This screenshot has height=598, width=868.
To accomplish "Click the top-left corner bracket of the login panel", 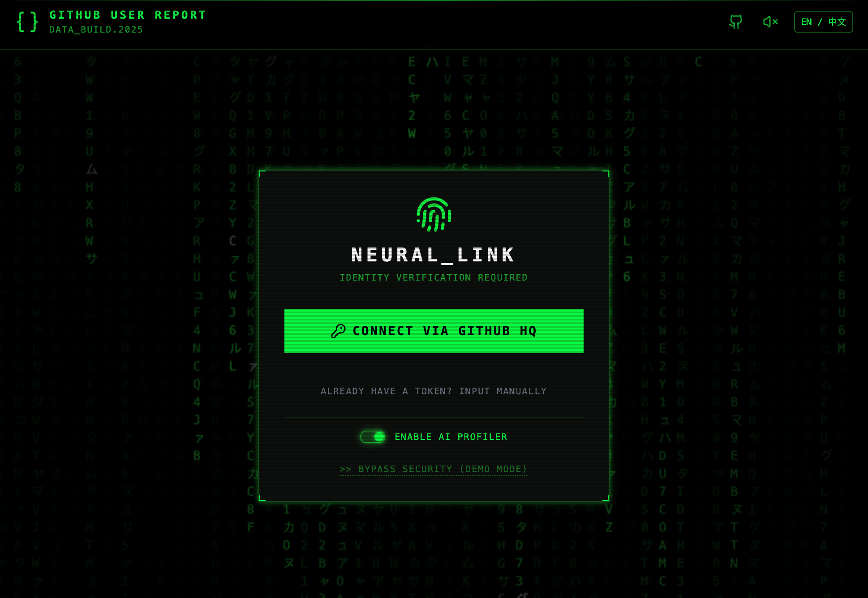I will (x=262, y=174).
